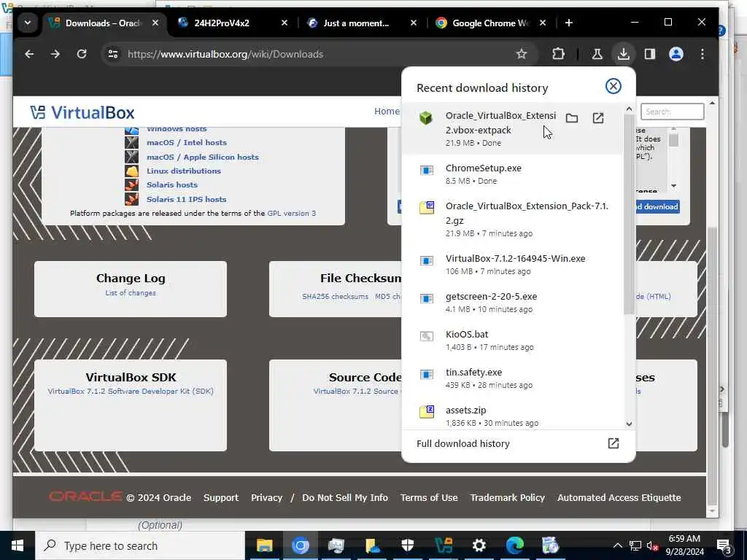Image resolution: width=747 pixels, height=560 pixels.
Task: Open the Windows Start menu
Action: pos(18,545)
